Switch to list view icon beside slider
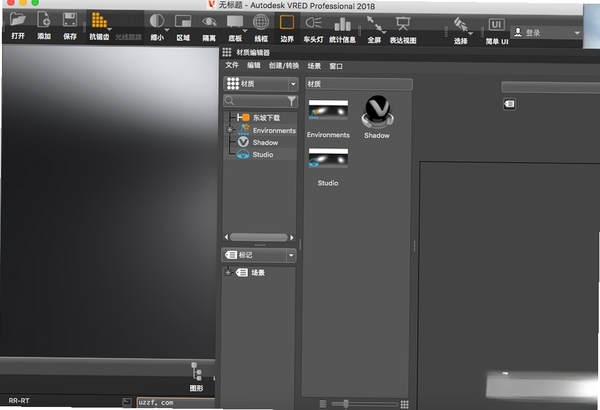 coord(323,404)
